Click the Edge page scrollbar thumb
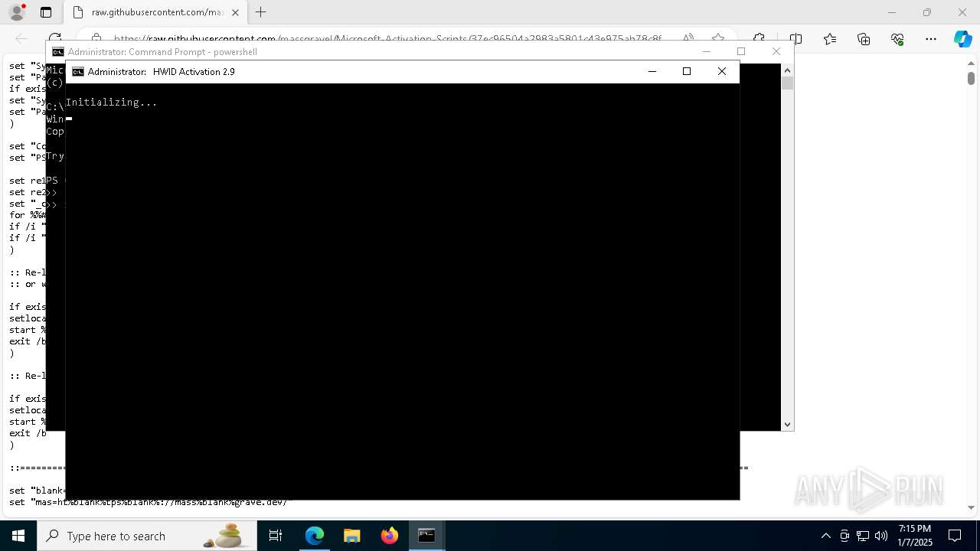This screenshot has width=980, height=551. 971,78
